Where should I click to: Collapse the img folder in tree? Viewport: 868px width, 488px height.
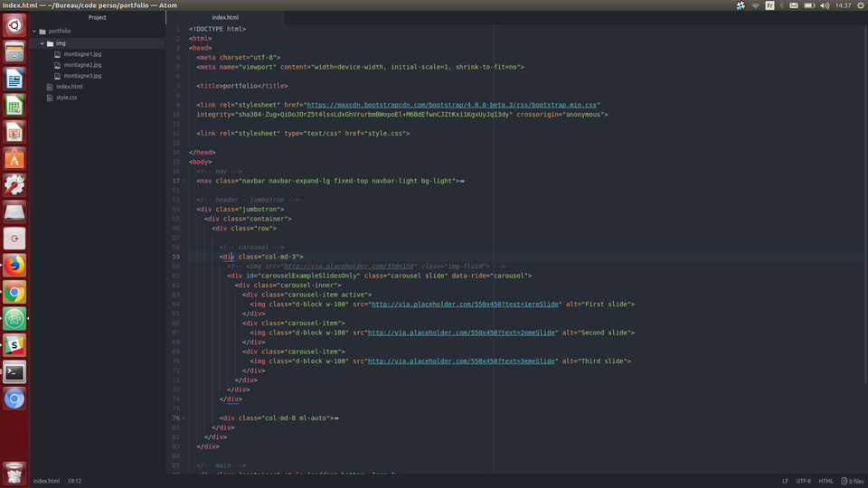(x=42, y=43)
